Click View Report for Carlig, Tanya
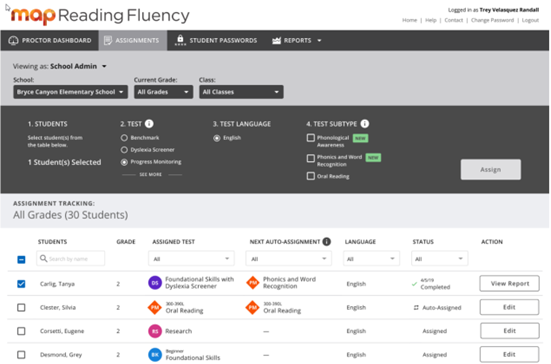Viewport: 551px width, 364px height. (x=510, y=284)
